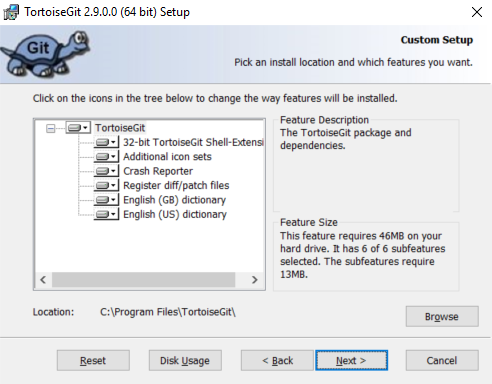Open the 32-bit Shell-Extension feature drive icon
Screen dimensions: 492x384
(x=106, y=142)
